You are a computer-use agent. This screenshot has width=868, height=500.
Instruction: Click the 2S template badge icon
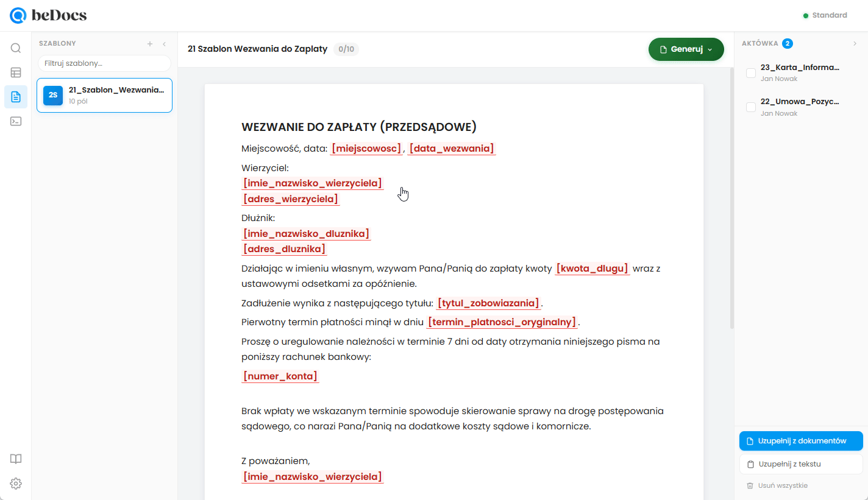click(x=53, y=95)
